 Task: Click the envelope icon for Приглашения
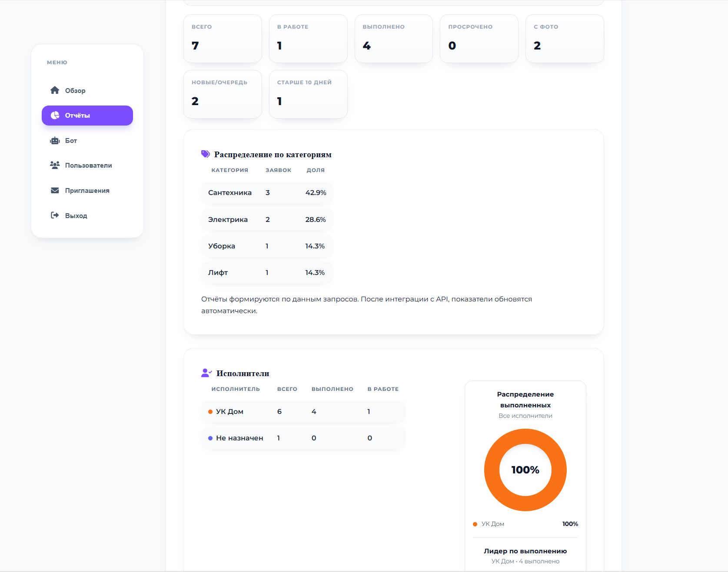tap(55, 191)
